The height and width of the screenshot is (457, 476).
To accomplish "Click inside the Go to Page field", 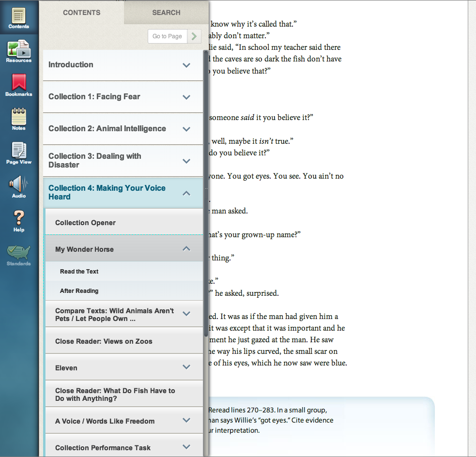I will pos(167,36).
